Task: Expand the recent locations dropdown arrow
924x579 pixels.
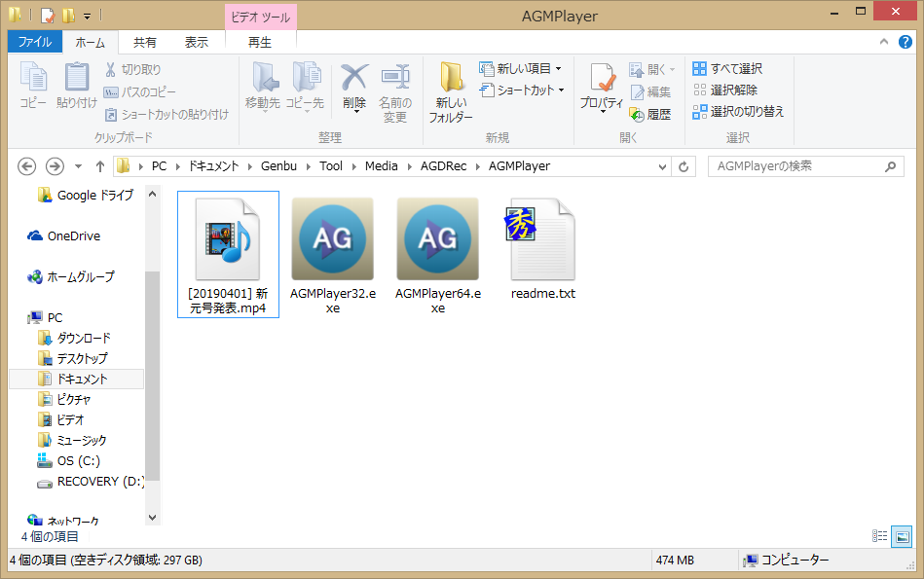Action: (78, 166)
